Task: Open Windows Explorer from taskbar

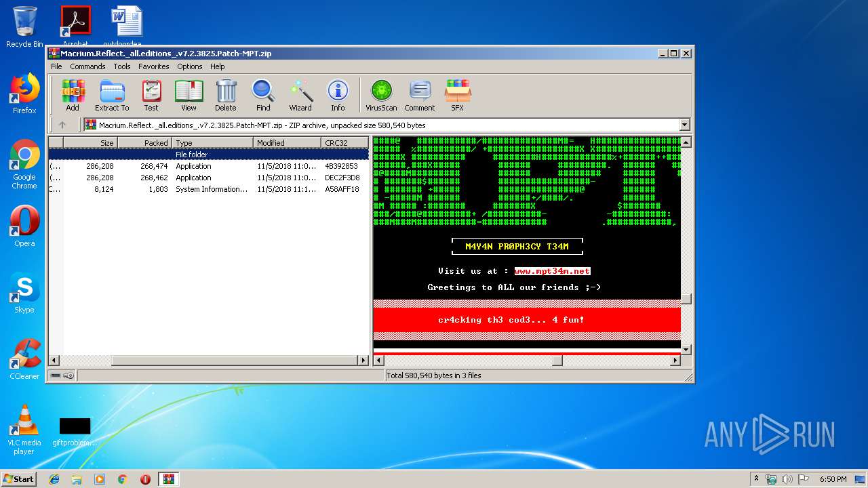Action: (x=77, y=479)
